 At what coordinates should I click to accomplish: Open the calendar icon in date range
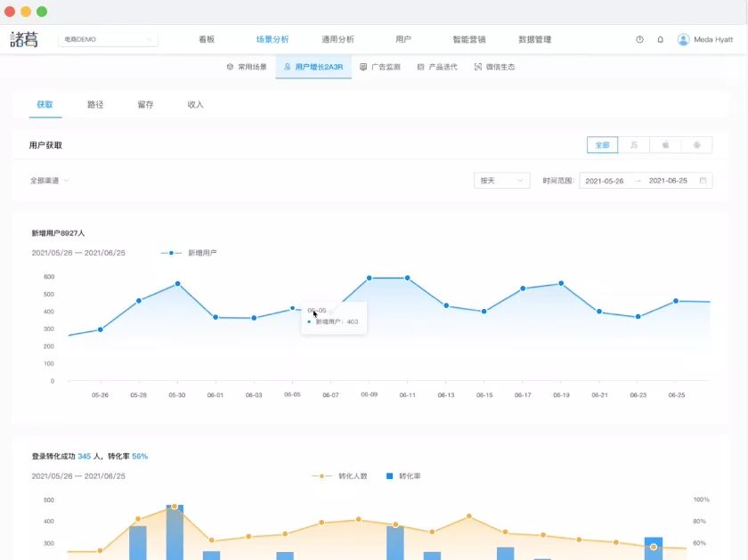click(x=703, y=181)
